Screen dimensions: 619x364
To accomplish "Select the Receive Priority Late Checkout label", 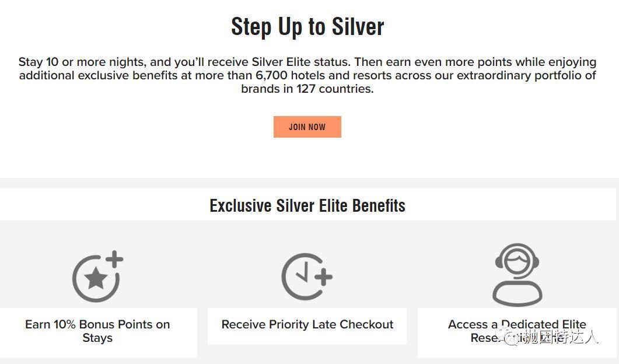I will [x=307, y=324].
